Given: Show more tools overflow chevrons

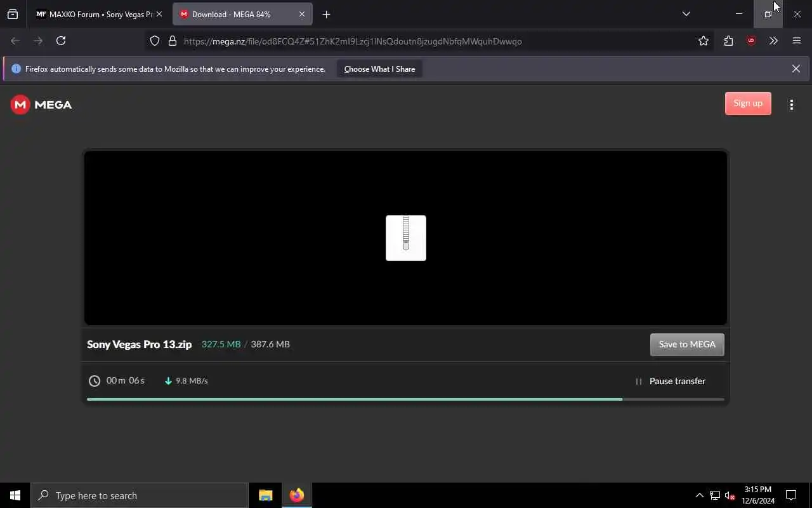Looking at the screenshot, I should (773, 41).
